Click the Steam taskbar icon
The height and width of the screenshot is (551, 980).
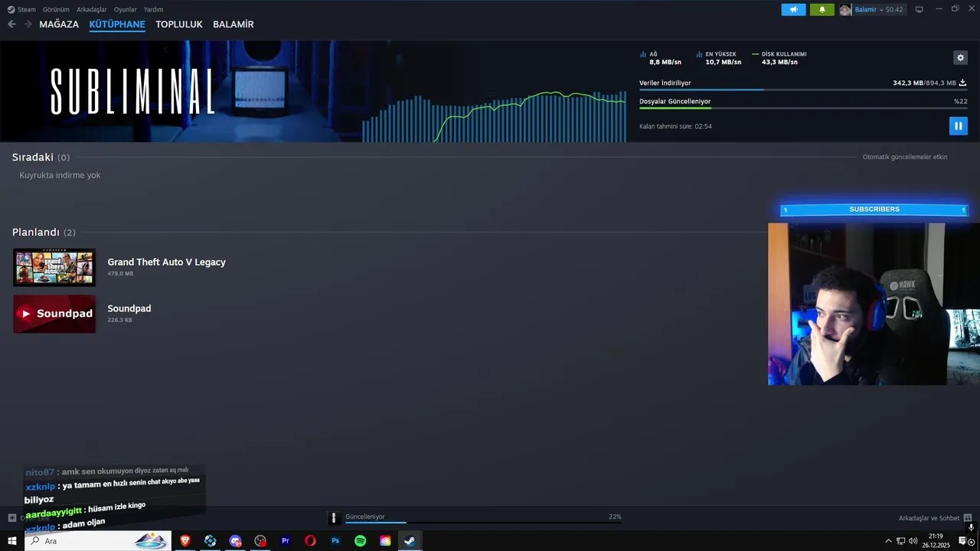[x=410, y=541]
